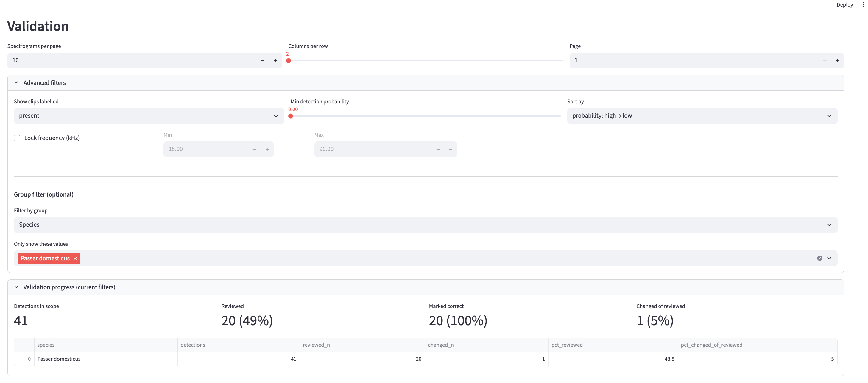The image size is (868, 383).
Task: Decrease Min frequency using minus icon
Action: (254, 149)
